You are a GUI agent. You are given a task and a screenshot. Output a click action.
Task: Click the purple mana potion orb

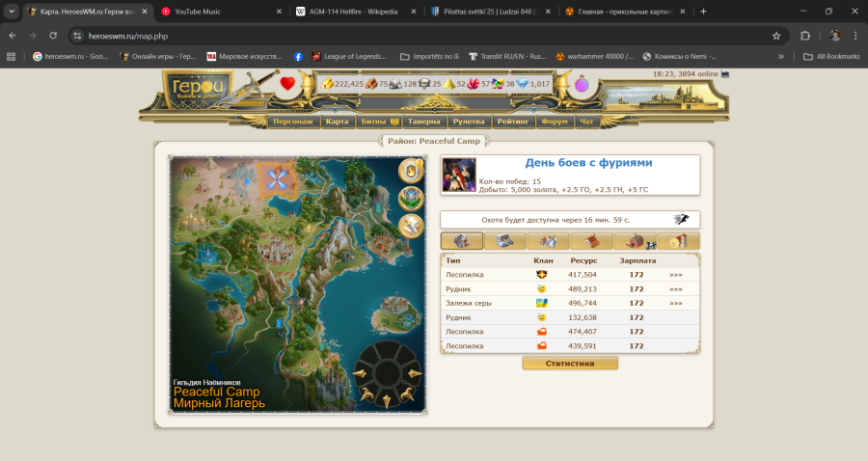point(582,84)
